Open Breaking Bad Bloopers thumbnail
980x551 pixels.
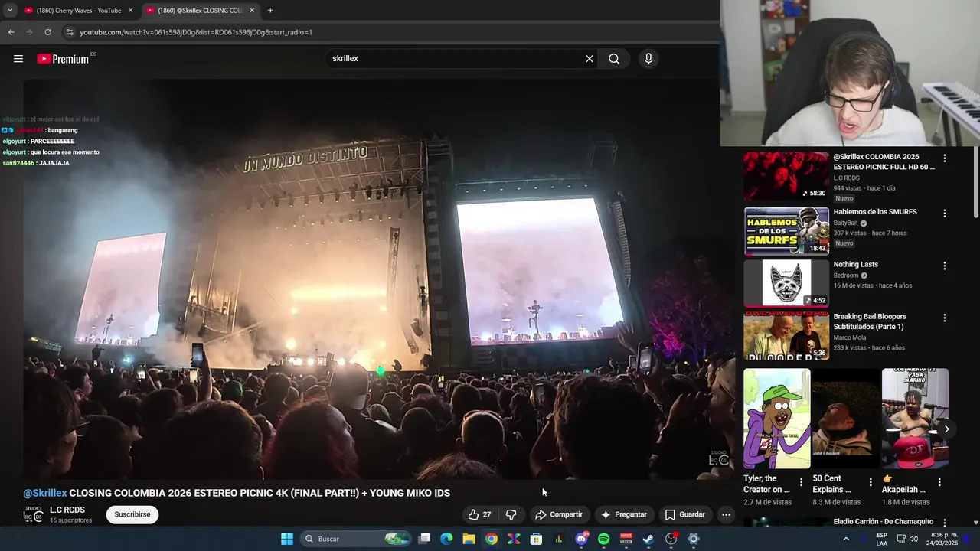click(786, 335)
